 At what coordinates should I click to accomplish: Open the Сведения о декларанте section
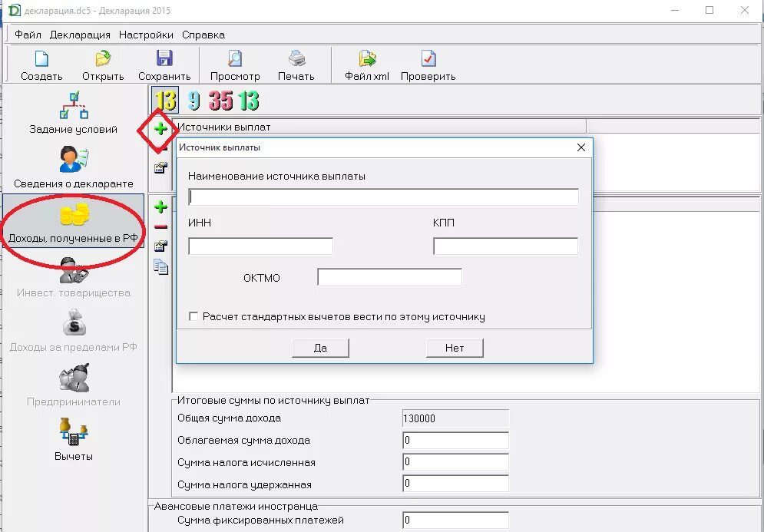click(x=74, y=167)
